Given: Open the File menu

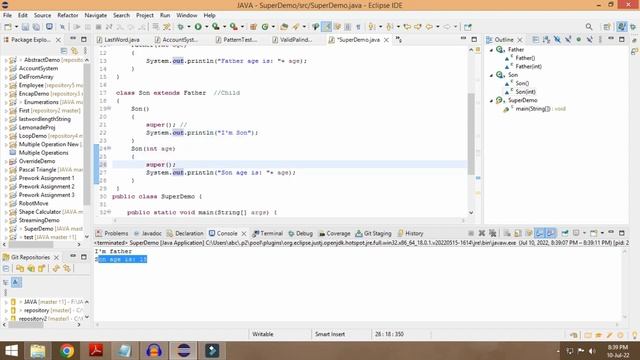Looking at the screenshot, I should 7,15.
